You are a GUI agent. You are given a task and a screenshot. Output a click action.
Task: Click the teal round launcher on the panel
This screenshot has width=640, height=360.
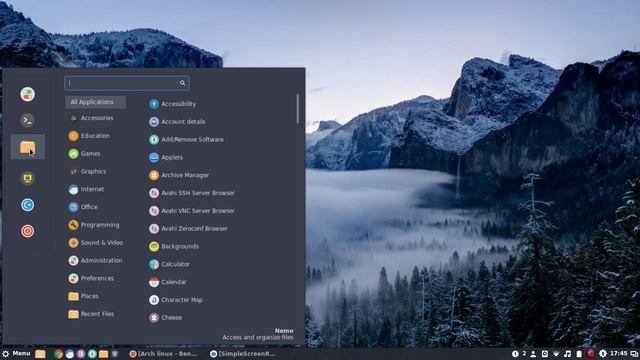click(92, 354)
